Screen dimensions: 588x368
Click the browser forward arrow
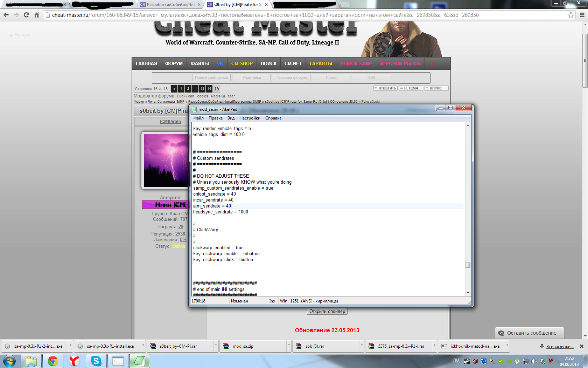point(16,15)
